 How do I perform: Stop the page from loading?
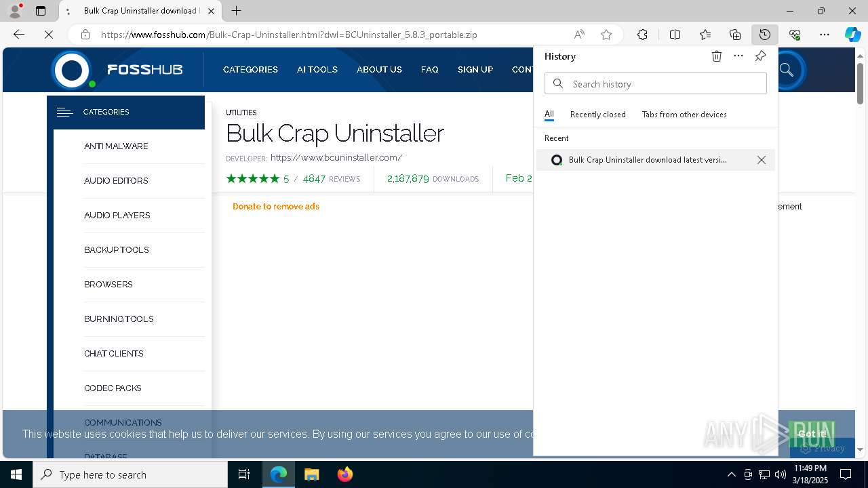tap(49, 35)
